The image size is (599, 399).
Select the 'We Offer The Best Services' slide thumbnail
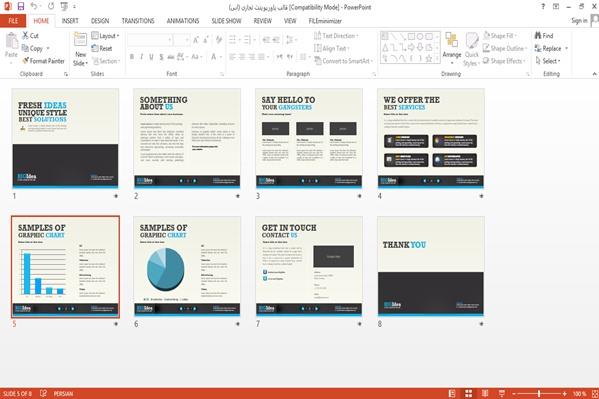click(431, 138)
